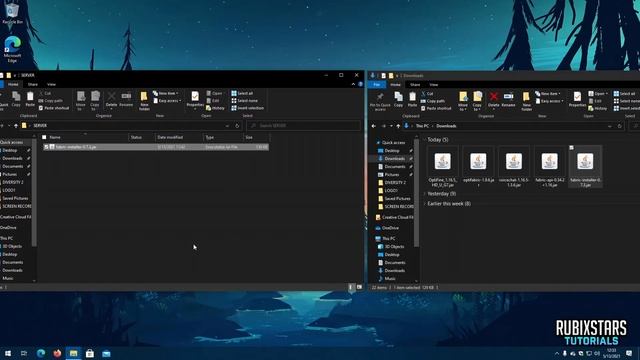640x360 pixels.
Task: Click Pin to Quick access in Downloads window
Action: [380, 102]
